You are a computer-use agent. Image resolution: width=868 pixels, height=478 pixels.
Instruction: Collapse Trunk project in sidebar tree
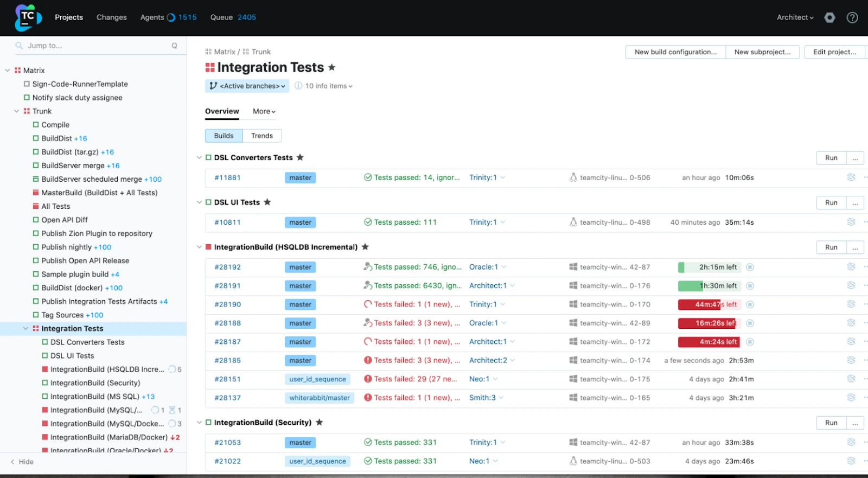pos(17,111)
